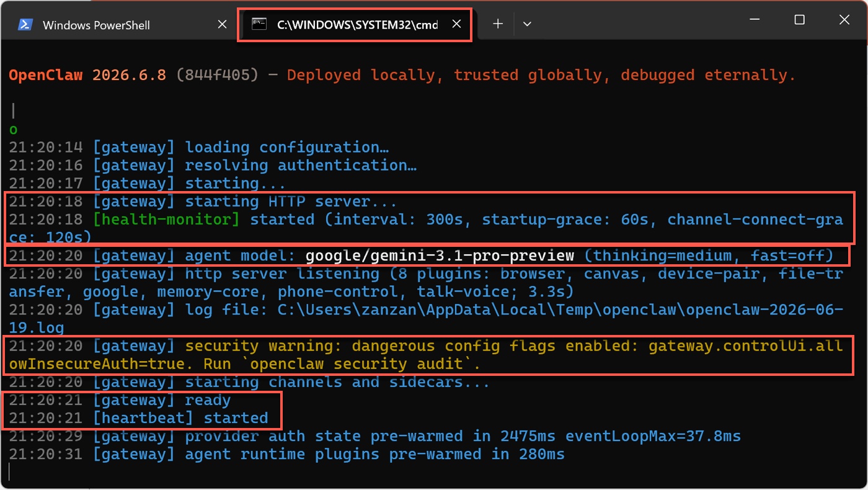
Task: Close the terminal window
Action: [x=844, y=20]
